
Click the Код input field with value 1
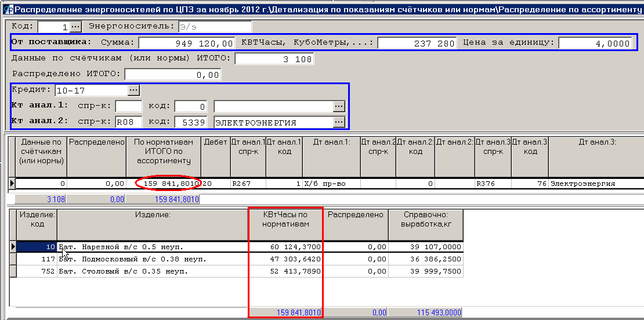[x=54, y=27]
